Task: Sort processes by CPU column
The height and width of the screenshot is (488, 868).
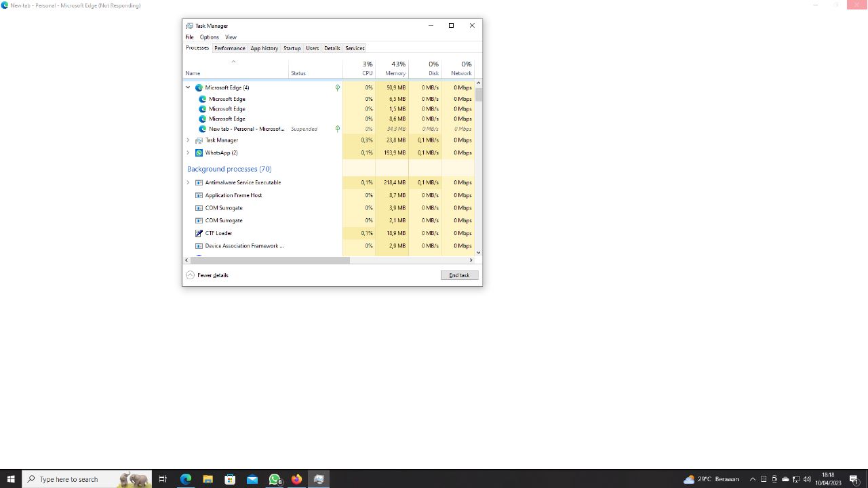Action: (x=359, y=68)
